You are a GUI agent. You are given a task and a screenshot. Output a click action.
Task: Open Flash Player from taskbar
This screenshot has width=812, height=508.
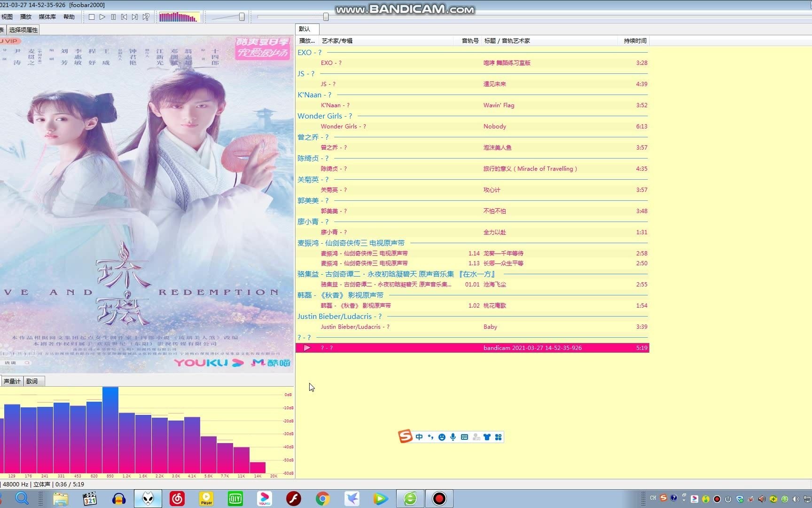click(294, 499)
